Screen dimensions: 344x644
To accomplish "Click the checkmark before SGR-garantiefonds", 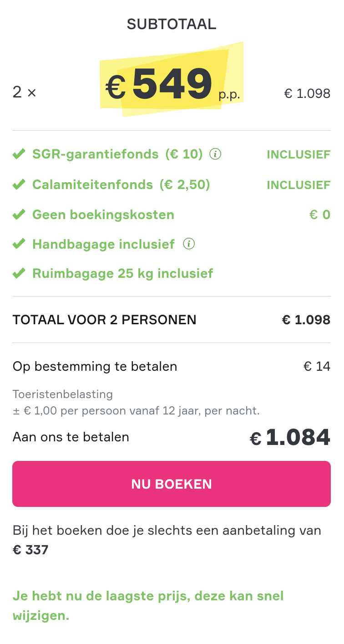I will coord(19,154).
